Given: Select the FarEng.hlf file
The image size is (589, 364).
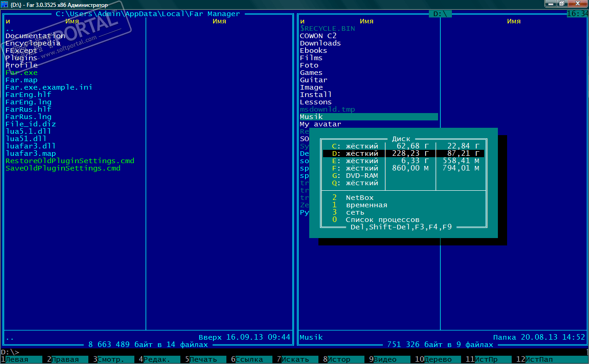Looking at the screenshot, I should (x=29, y=95).
